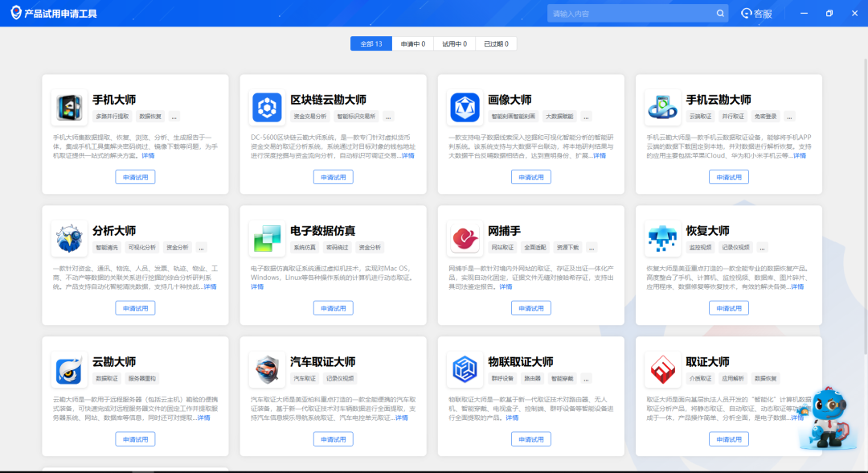Viewport: 868px width, 473px height.
Task: Select the 画像大师 product icon
Action: click(465, 107)
